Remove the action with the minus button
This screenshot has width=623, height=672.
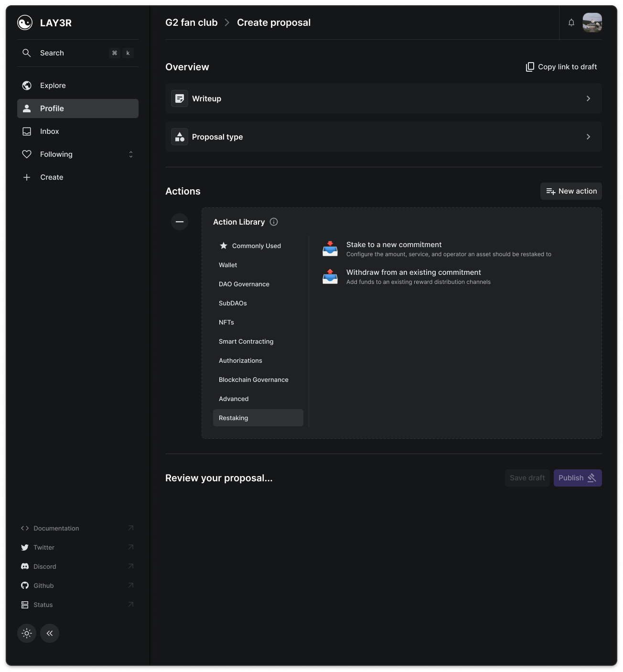(180, 222)
